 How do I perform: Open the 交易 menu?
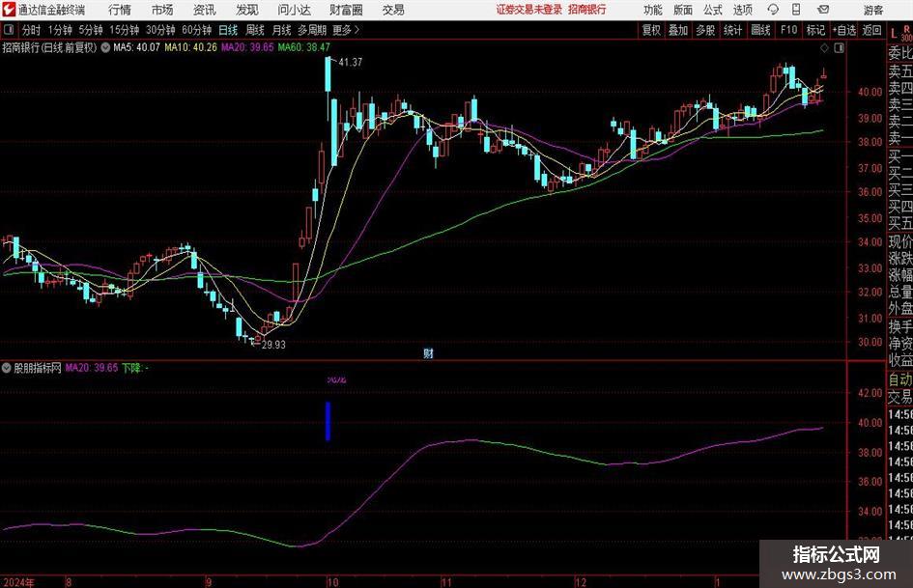click(x=393, y=10)
